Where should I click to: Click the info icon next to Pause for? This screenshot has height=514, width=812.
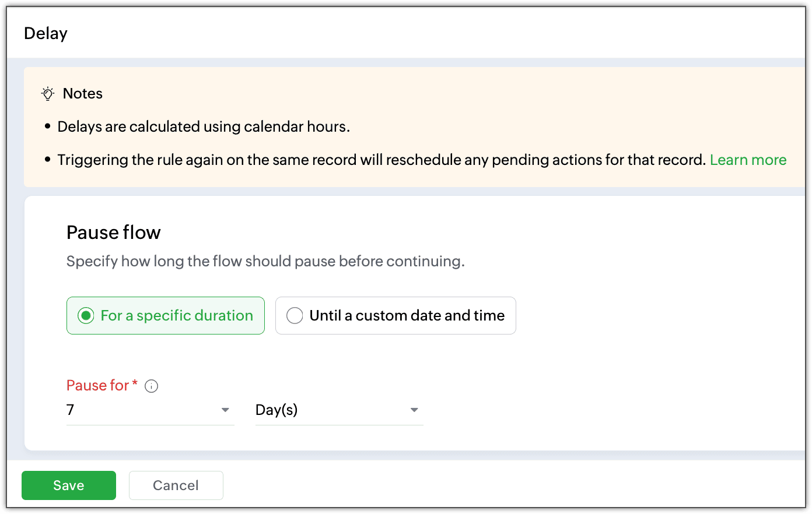coord(152,386)
